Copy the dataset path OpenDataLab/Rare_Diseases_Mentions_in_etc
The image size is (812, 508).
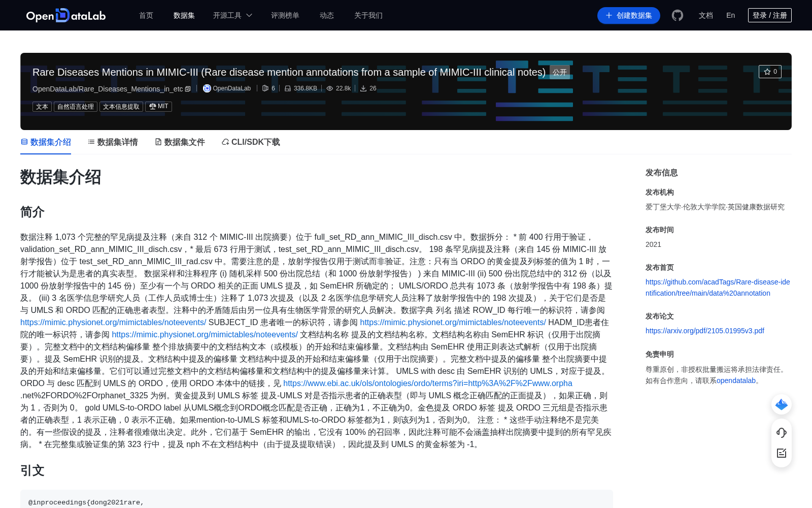click(x=188, y=89)
